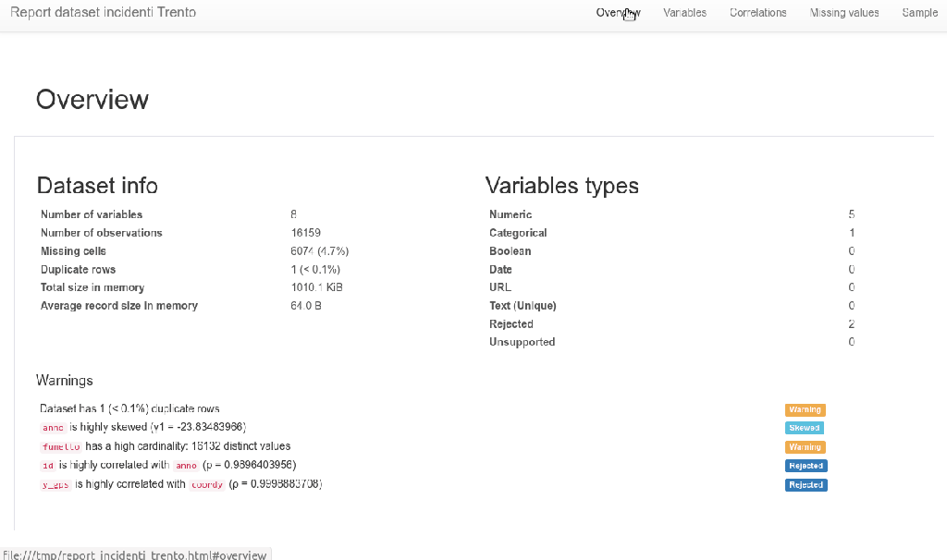Click the Warning badge for duplicate rows

click(x=806, y=409)
